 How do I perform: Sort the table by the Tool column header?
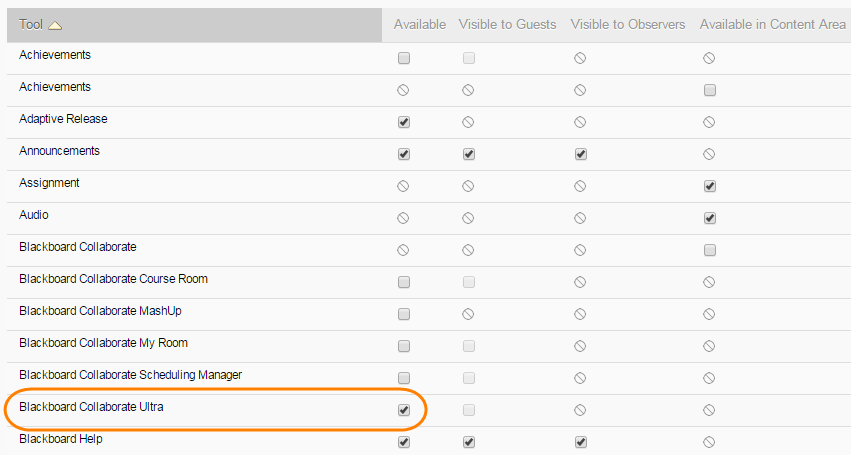point(31,24)
